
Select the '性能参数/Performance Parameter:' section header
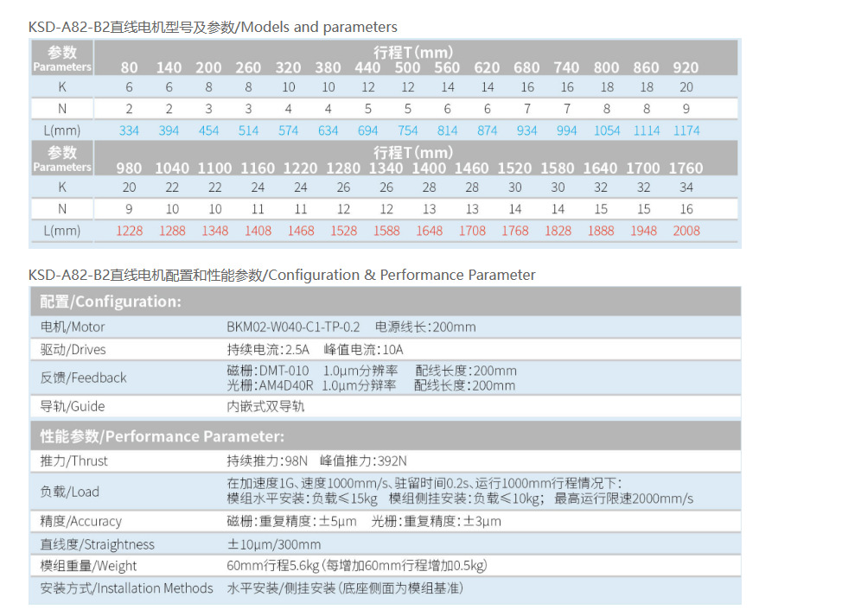point(385,435)
